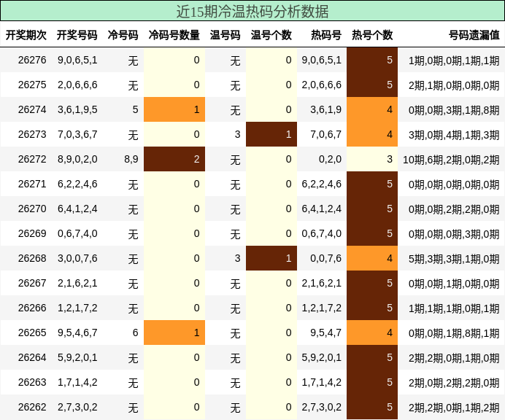Click issue number 26272

pyautogui.click(x=32, y=159)
